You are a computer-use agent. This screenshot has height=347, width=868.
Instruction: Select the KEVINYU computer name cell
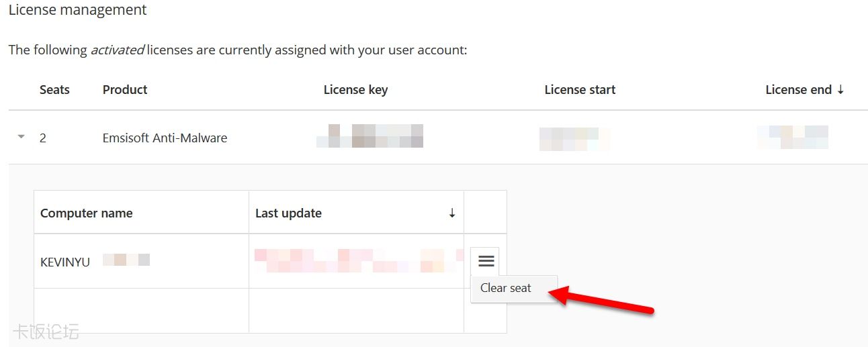click(x=65, y=262)
